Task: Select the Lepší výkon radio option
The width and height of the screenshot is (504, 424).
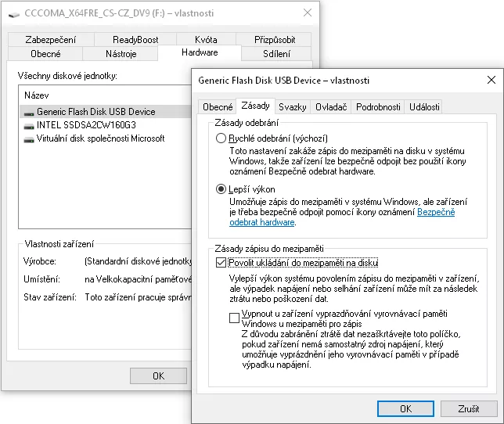Action: click(221, 189)
